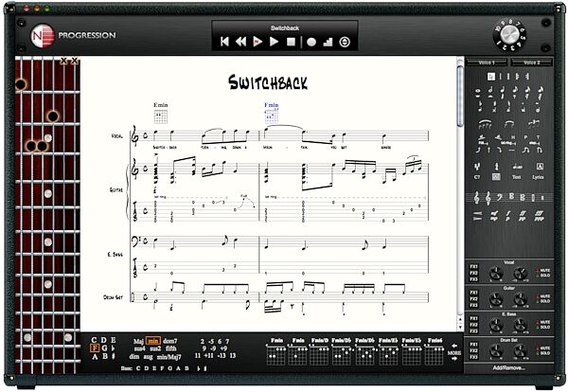Solo the Drum Set track
This screenshot has height=392, width=568.
point(543,353)
